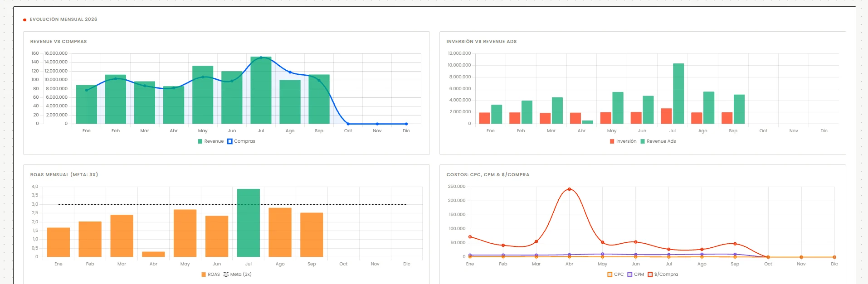Click the purple CPM legend swatch
The width and height of the screenshot is (868, 284).
pyautogui.click(x=630, y=274)
